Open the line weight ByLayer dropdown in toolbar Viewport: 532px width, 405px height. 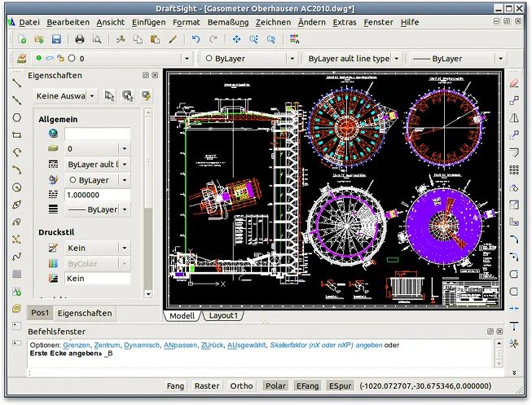[x=500, y=59]
